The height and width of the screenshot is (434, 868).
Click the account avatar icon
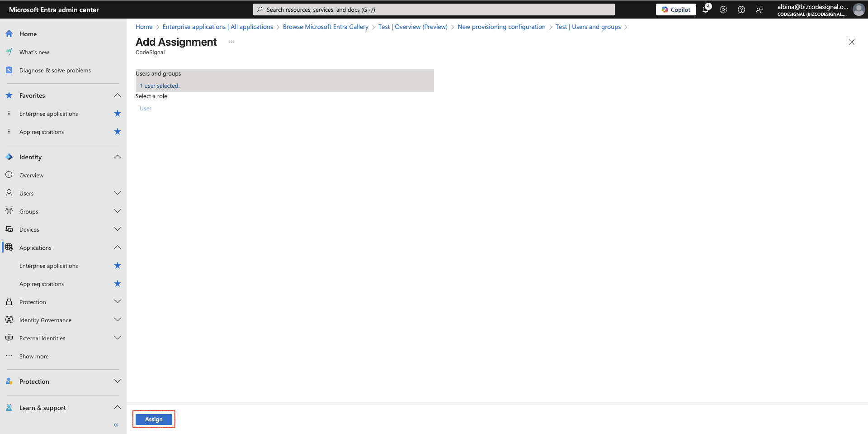pos(859,10)
